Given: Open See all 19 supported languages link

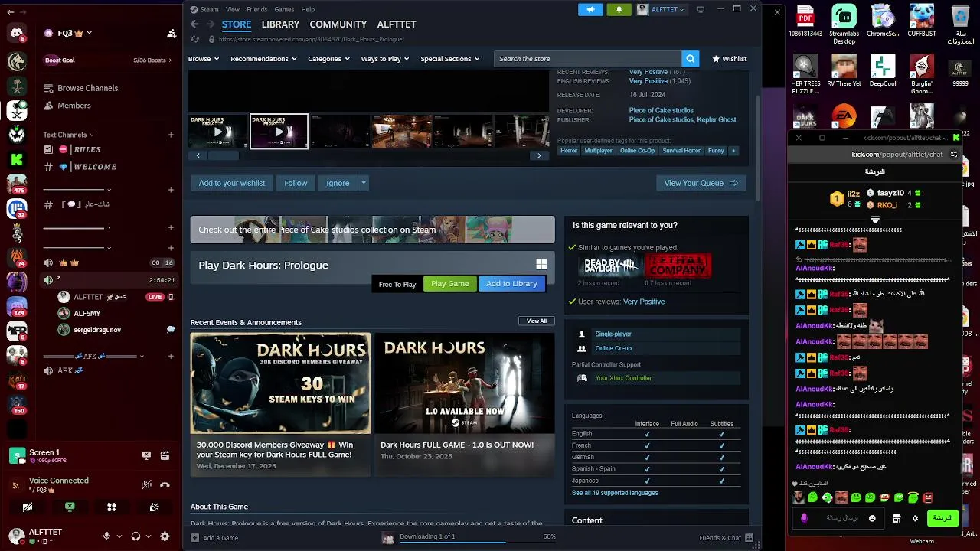Looking at the screenshot, I should (x=615, y=493).
